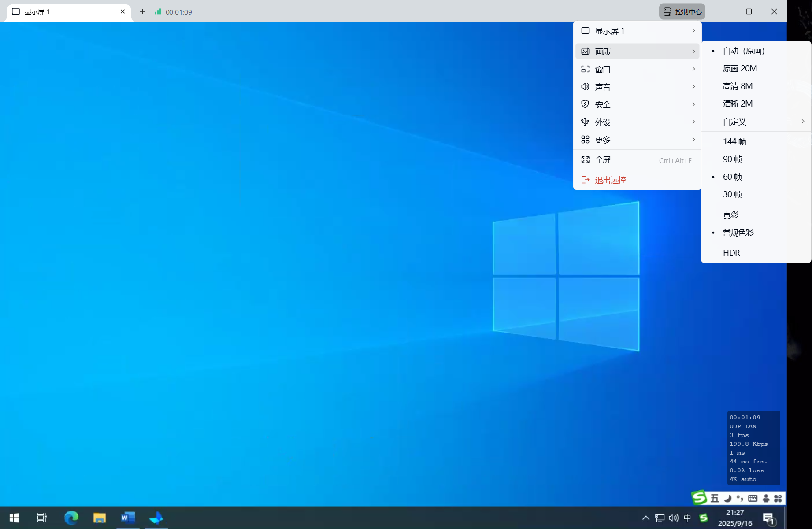
Task: Click the shield icon beside 安全
Action: [585, 104]
